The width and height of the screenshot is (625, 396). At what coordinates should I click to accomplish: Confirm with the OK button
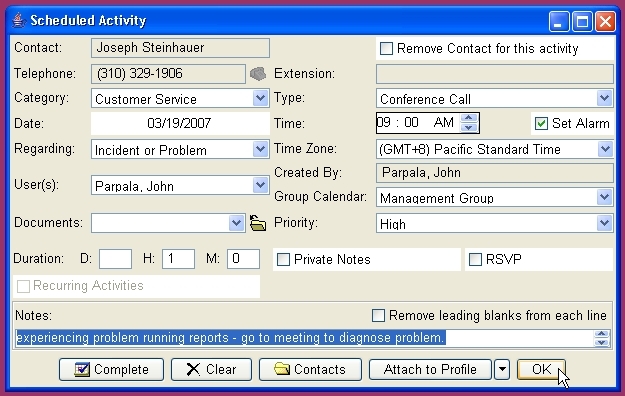[541, 370]
